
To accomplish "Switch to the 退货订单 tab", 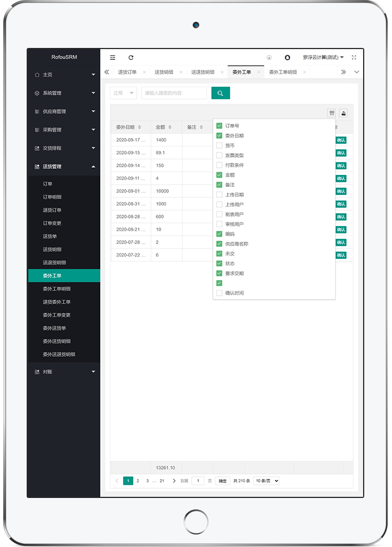I will tap(127, 72).
